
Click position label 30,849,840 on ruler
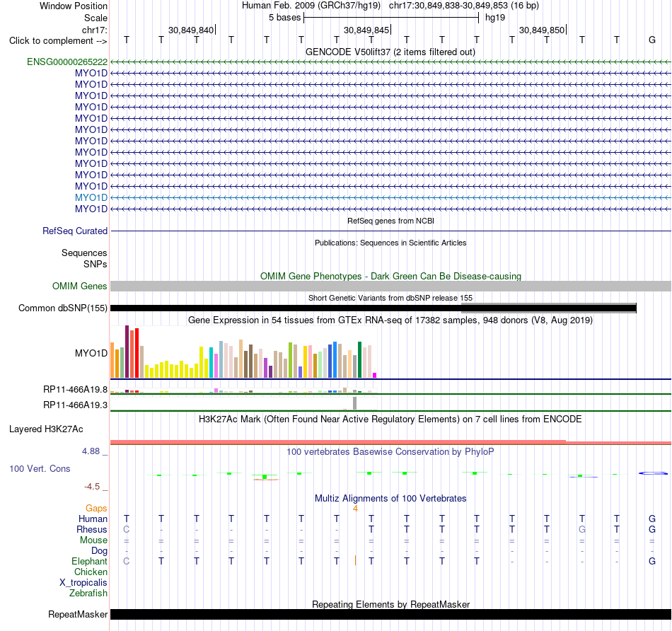pyautogui.click(x=191, y=30)
